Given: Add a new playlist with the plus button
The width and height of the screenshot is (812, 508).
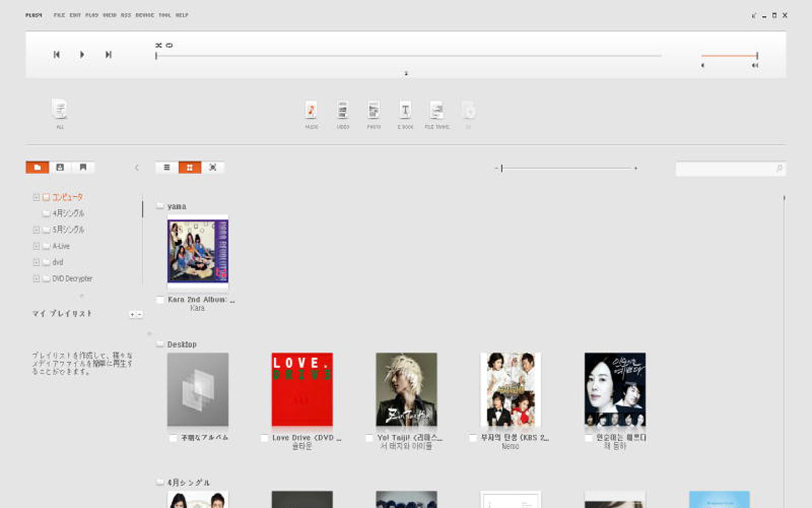Looking at the screenshot, I should pos(132,314).
